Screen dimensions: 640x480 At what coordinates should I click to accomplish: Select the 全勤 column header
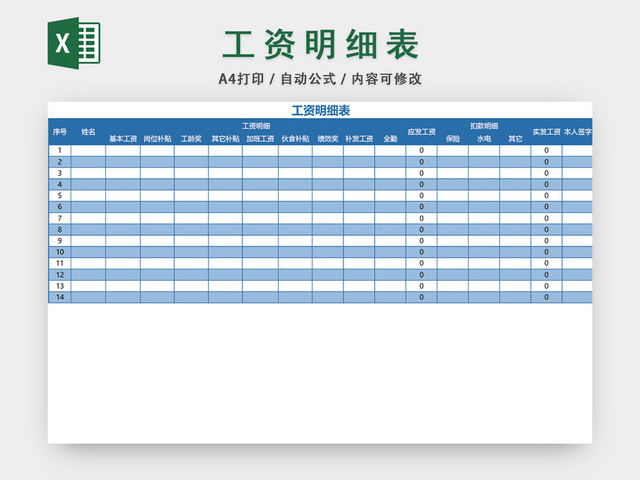click(390, 139)
